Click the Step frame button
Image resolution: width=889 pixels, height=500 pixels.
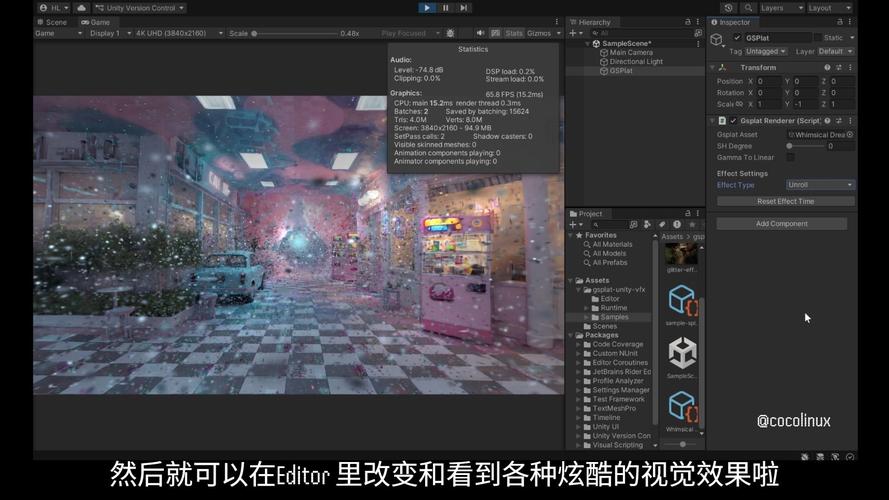coord(464,8)
